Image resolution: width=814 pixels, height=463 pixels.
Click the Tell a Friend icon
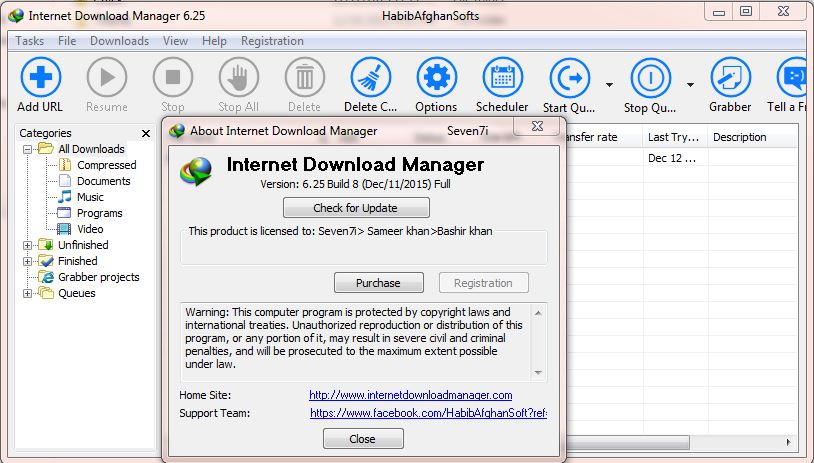coord(791,77)
